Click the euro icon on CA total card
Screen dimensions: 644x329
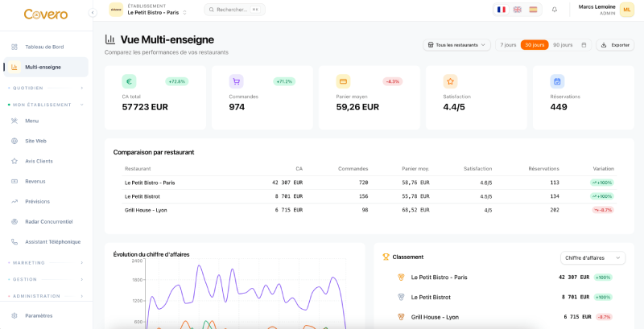click(129, 81)
